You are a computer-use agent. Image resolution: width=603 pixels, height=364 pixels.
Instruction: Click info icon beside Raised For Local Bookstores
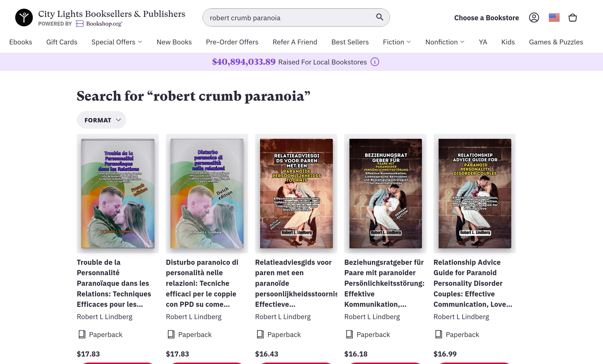(x=375, y=62)
